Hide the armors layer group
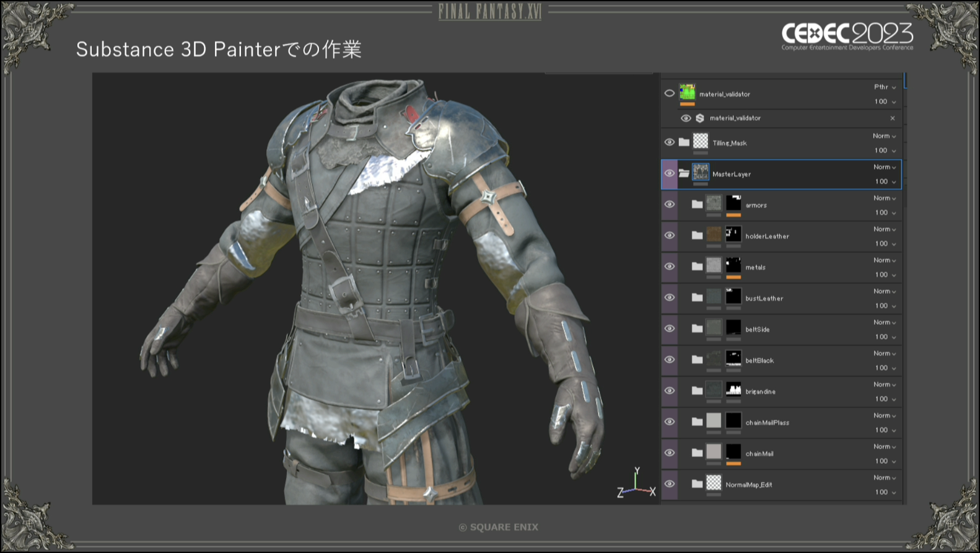The height and width of the screenshot is (553, 980). (670, 204)
